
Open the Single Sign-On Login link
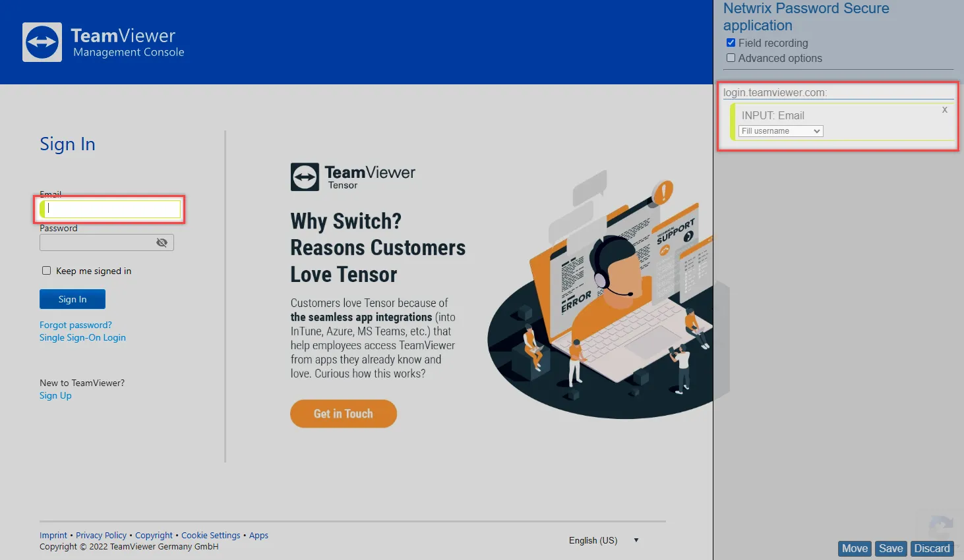pyautogui.click(x=82, y=337)
